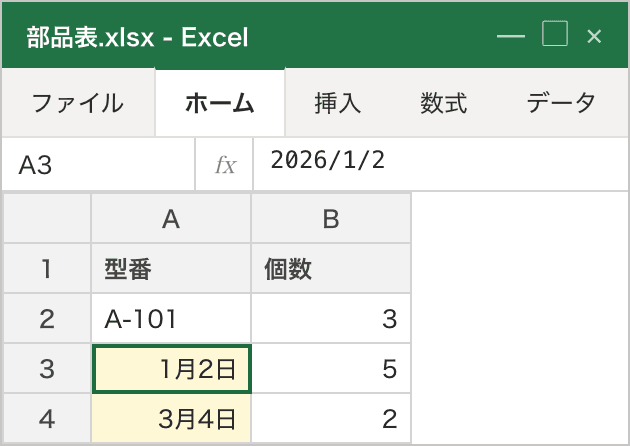This screenshot has height=446, width=630.
Task: Click the formula bar with 2026/1/2
Action: pos(440,164)
